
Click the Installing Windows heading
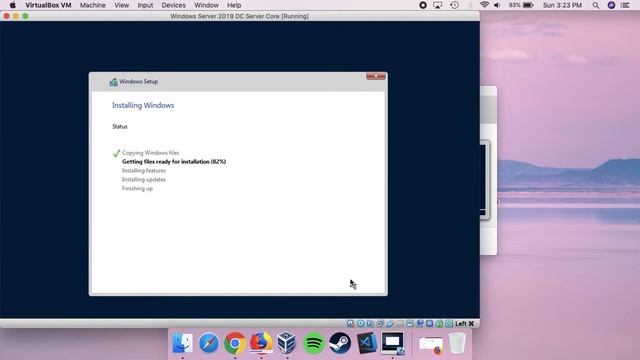click(143, 105)
